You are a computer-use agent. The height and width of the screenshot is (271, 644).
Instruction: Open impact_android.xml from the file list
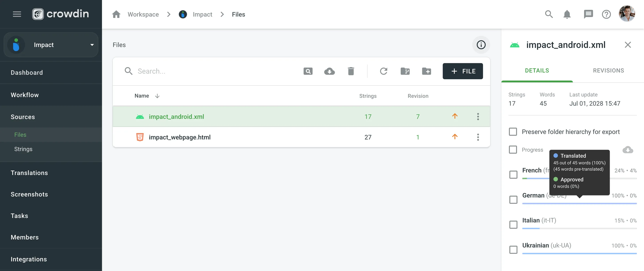(x=176, y=116)
